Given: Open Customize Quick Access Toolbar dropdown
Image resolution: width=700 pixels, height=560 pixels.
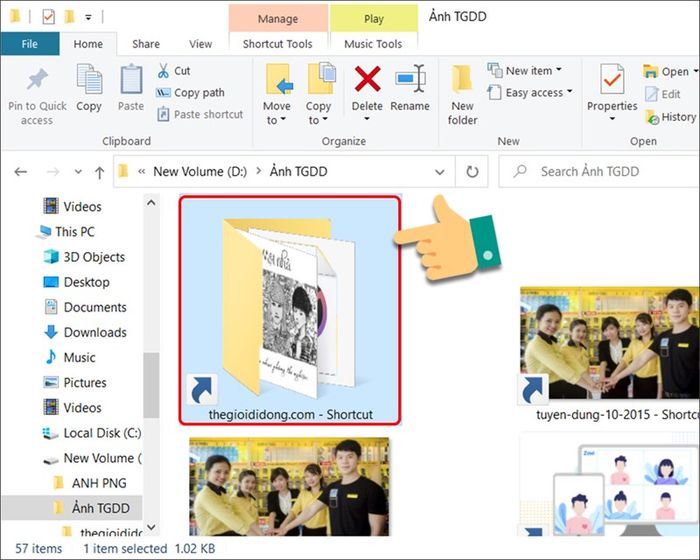Looking at the screenshot, I should 88,18.
